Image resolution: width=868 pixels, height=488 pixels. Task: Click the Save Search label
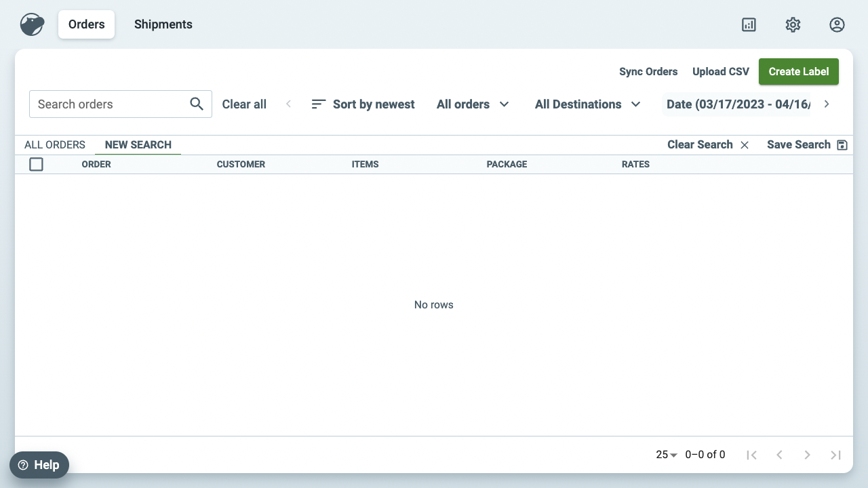pos(799,144)
